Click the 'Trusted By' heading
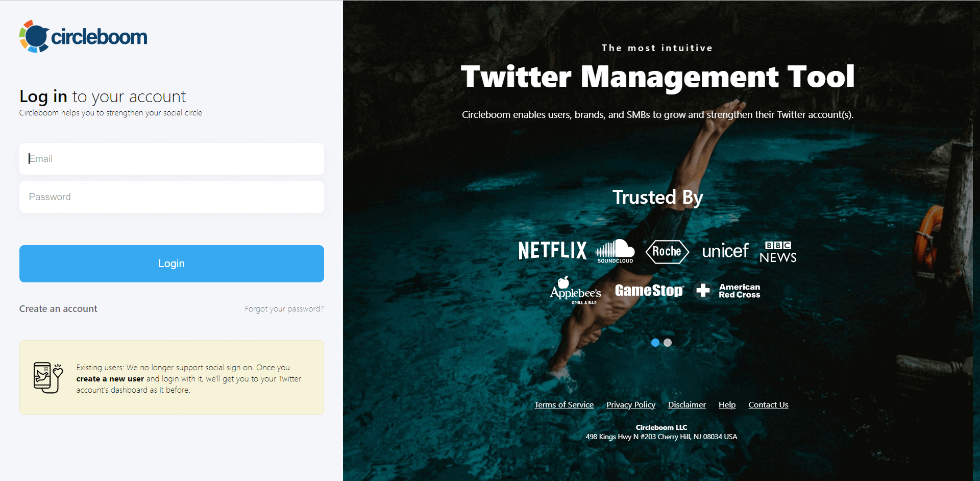Image resolution: width=980 pixels, height=481 pixels. click(x=657, y=198)
